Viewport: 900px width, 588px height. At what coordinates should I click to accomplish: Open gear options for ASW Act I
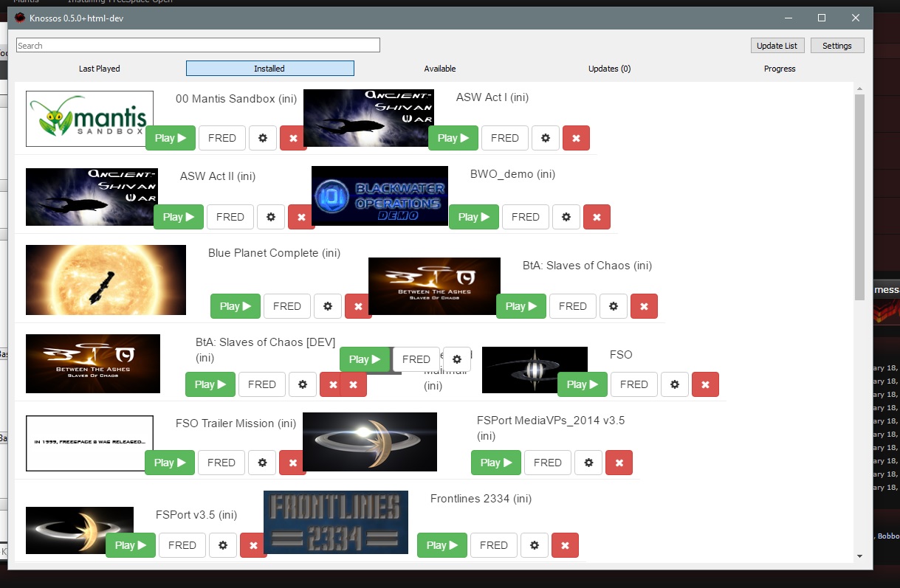(x=546, y=138)
